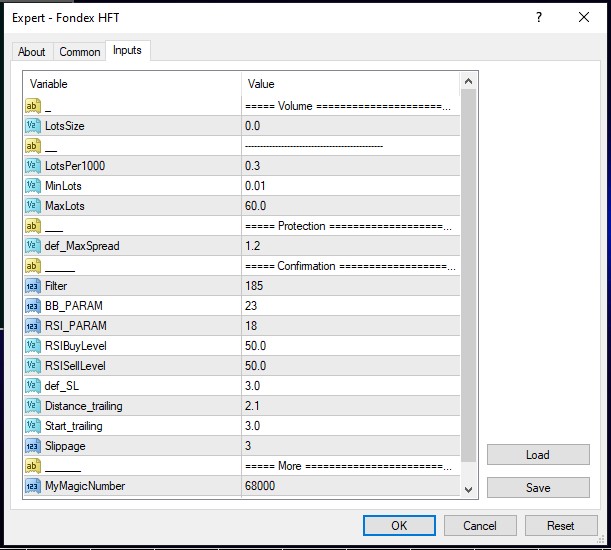Viewport: 611px width, 550px height.
Task: Click the Distance_trailing variable icon
Action: [33, 406]
